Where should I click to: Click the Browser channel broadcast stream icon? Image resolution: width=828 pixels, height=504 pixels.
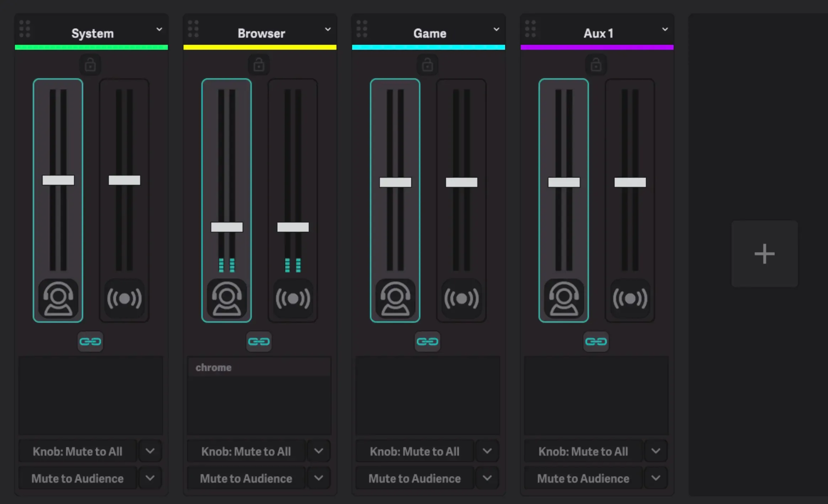point(293,299)
